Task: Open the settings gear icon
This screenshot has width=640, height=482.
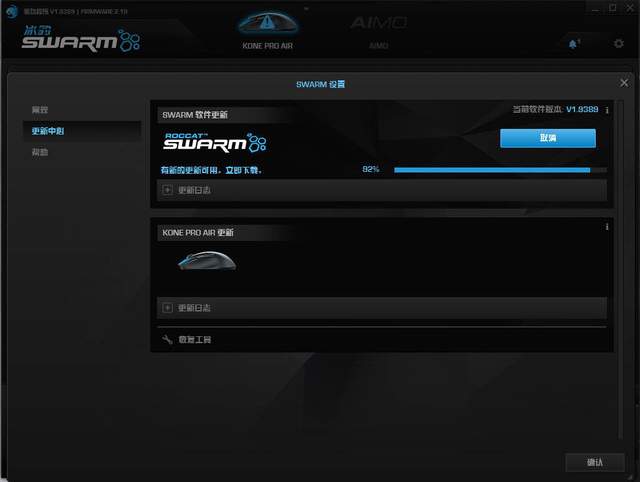Action: click(619, 43)
